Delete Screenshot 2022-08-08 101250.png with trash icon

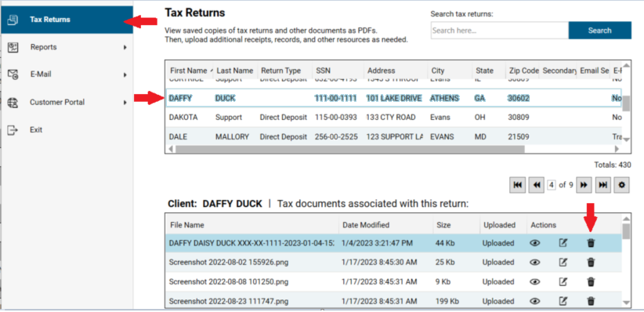pos(591,282)
